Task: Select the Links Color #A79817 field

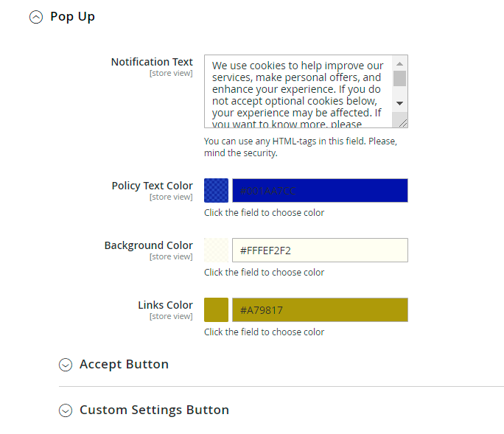Action: coord(320,309)
